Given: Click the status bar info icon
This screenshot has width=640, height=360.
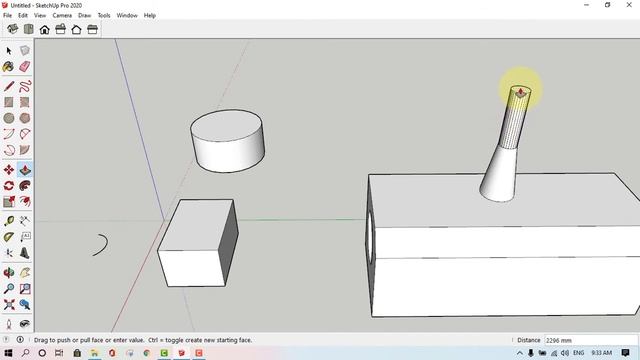Looking at the screenshot, I should (x=20, y=340).
